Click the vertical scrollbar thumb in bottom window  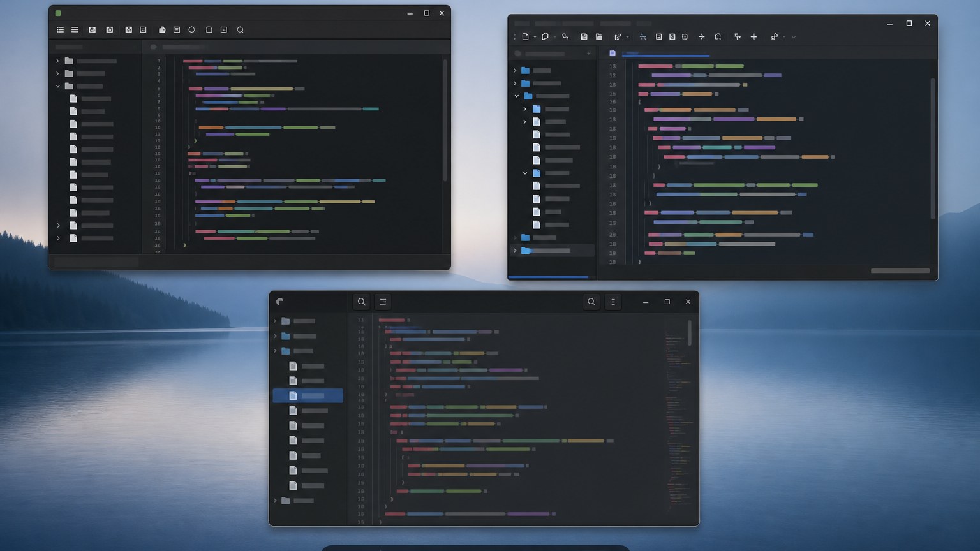689,332
